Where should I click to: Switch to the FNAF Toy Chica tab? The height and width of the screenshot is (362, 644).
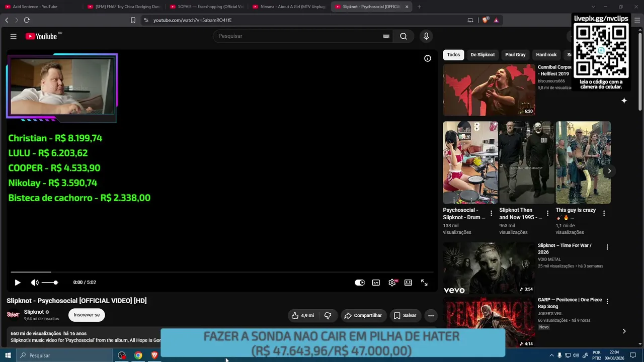(124, 7)
